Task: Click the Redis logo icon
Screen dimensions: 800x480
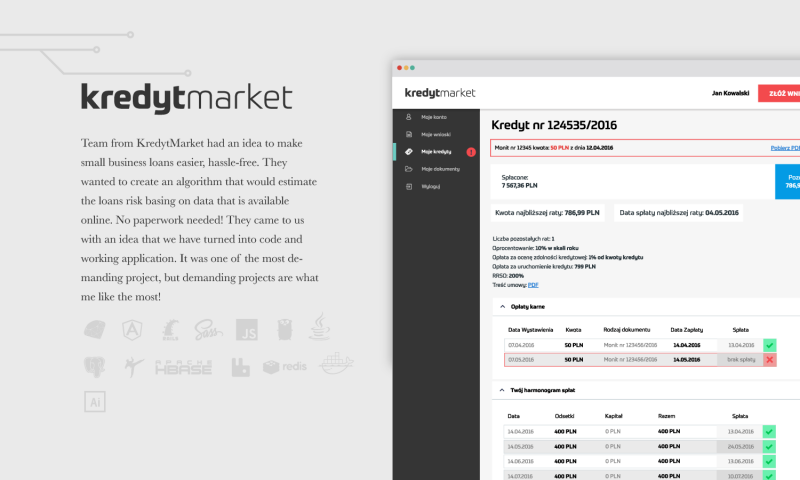Action: point(285,367)
